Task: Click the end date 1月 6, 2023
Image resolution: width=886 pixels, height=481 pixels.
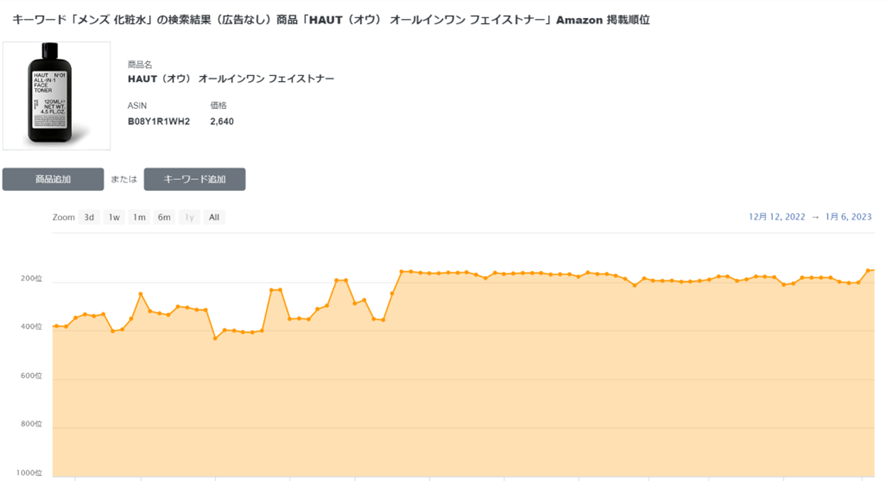Action: 848,217
